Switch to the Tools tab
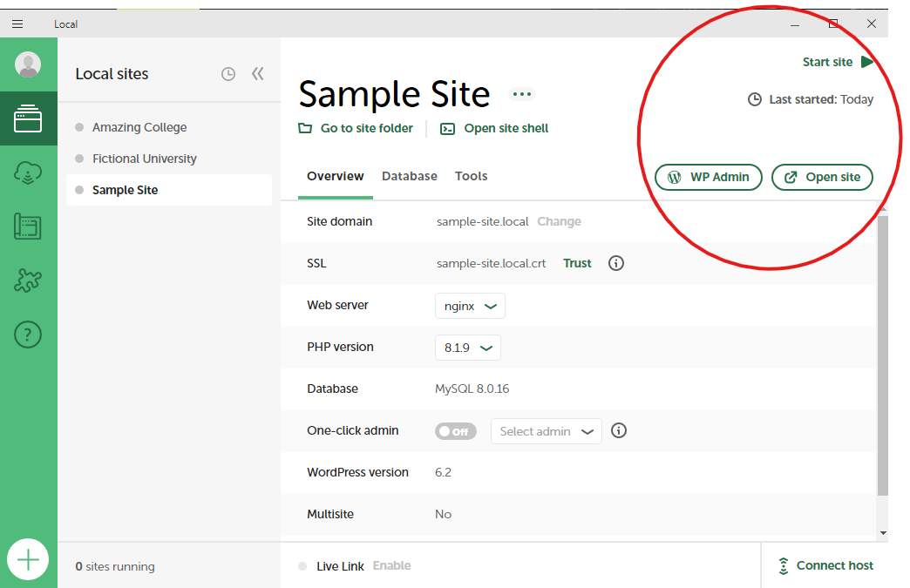This screenshot has height=588, width=910. pyautogui.click(x=471, y=176)
